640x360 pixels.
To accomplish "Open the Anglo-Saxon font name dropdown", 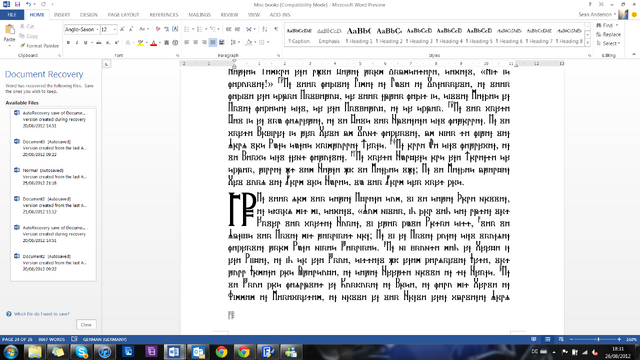I will click(x=98, y=29).
